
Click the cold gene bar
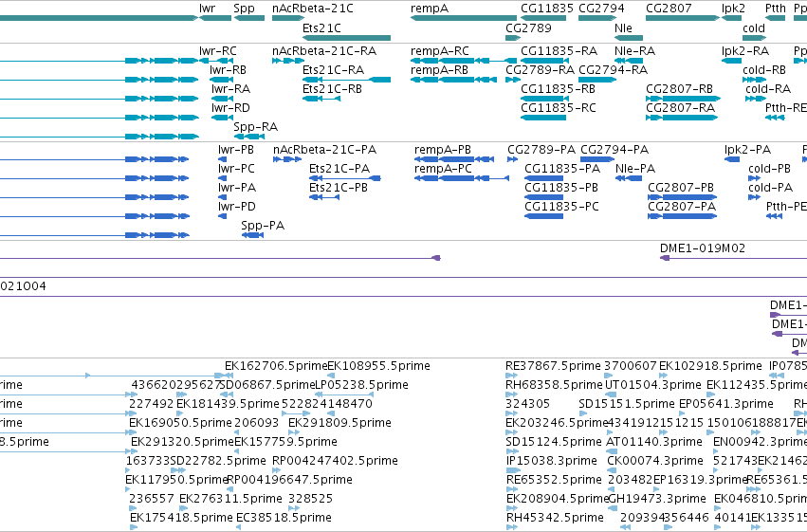pos(754,38)
